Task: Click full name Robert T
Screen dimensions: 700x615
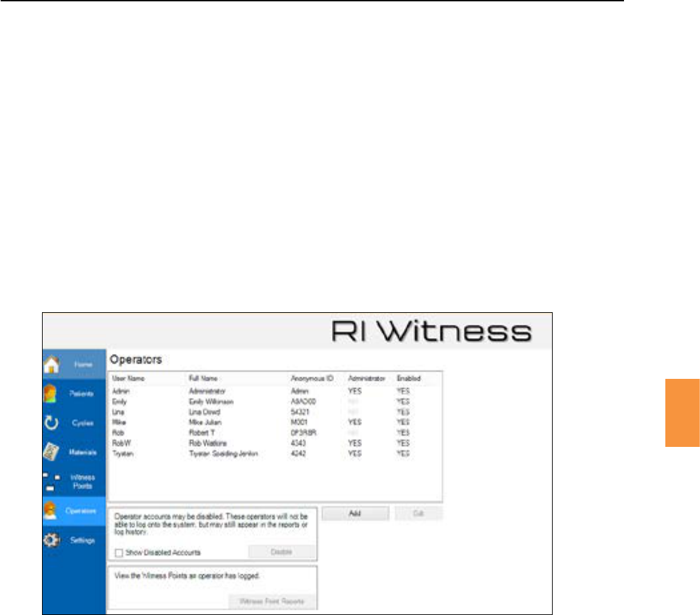Action: (202, 433)
